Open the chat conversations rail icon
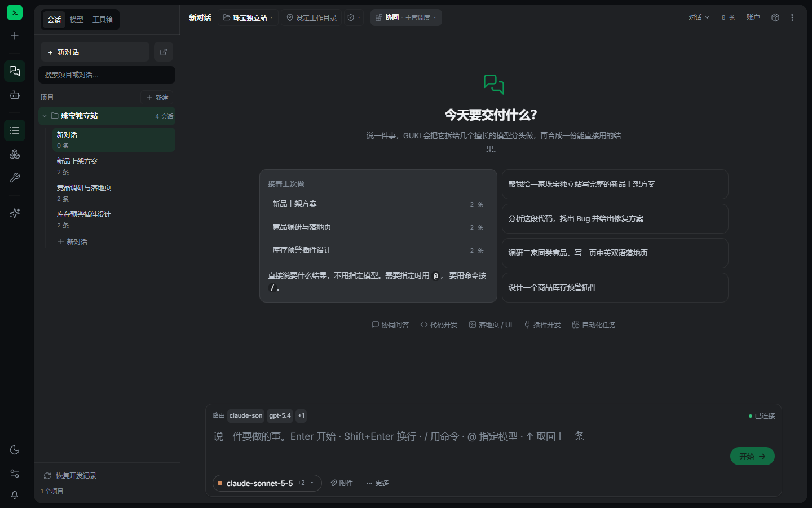812x508 pixels. 15,71
